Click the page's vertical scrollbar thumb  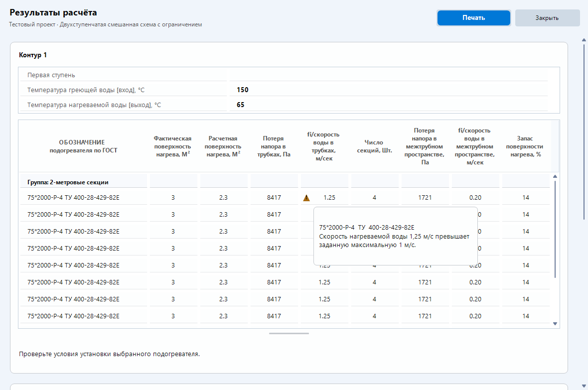coord(584,131)
